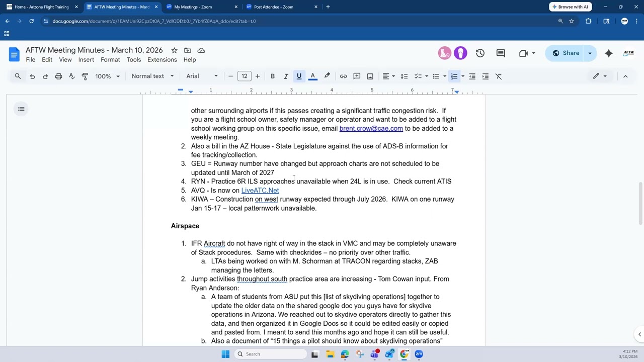The height and width of the screenshot is (362, 644).
Task: Show all comments
Action: [501, 53]
